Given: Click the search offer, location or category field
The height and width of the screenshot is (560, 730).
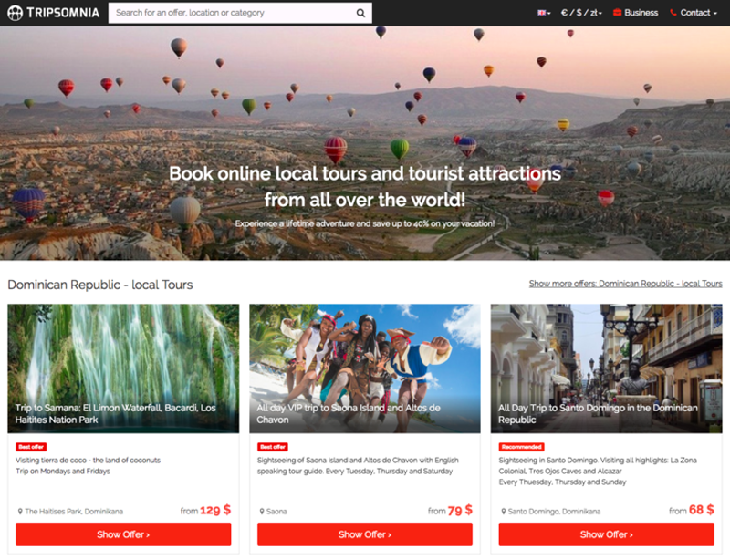Looking at the screenshot, I should point(233,13).
